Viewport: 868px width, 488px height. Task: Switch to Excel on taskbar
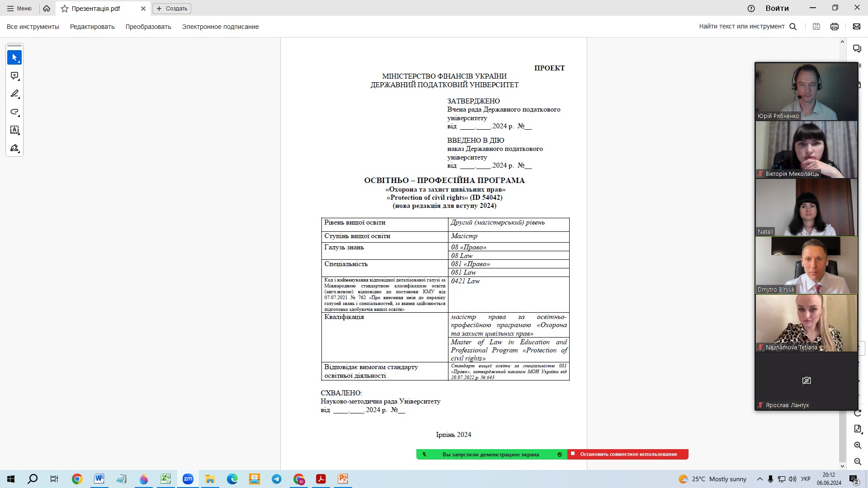coord(165,479)
